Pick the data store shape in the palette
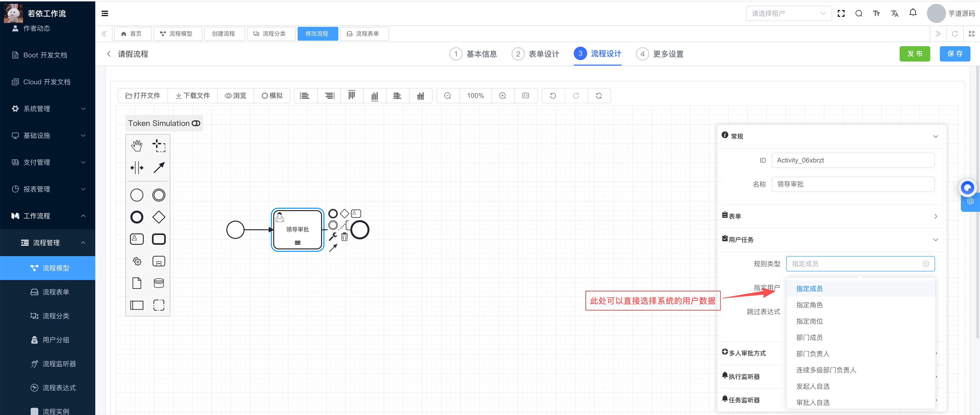Viewport: 980px width, 415px height. [159, 283]
